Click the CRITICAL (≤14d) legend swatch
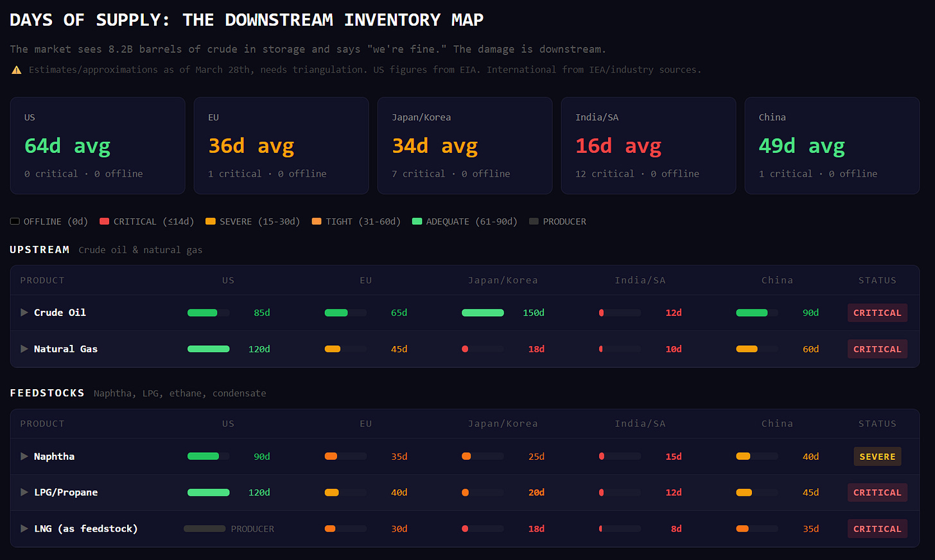Screen dimensions: 935x560 point(104,222)
